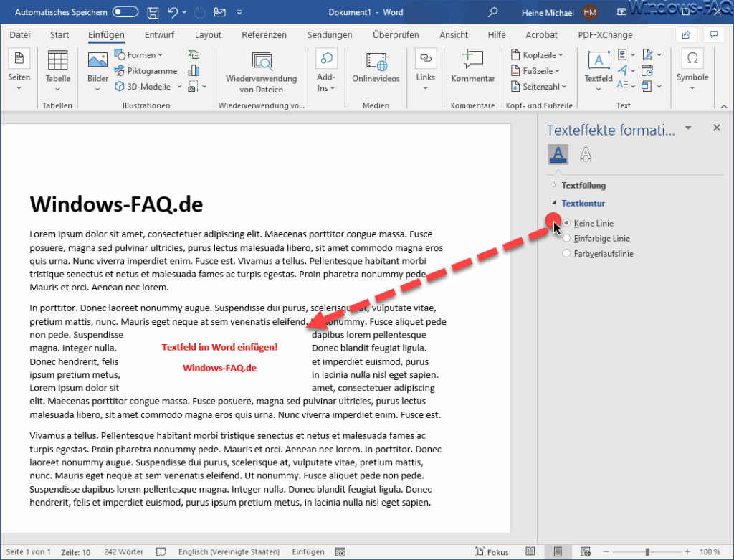
Task: Click the 242 Wörter word count
Action: coord(123,551)
